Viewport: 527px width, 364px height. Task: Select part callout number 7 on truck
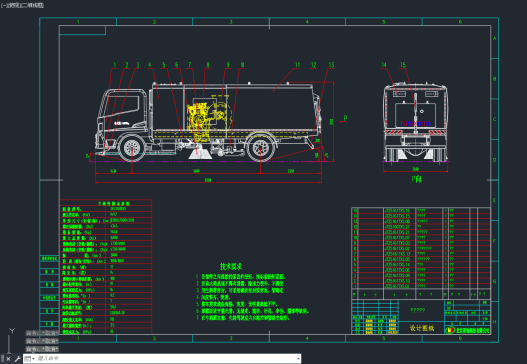190,65
